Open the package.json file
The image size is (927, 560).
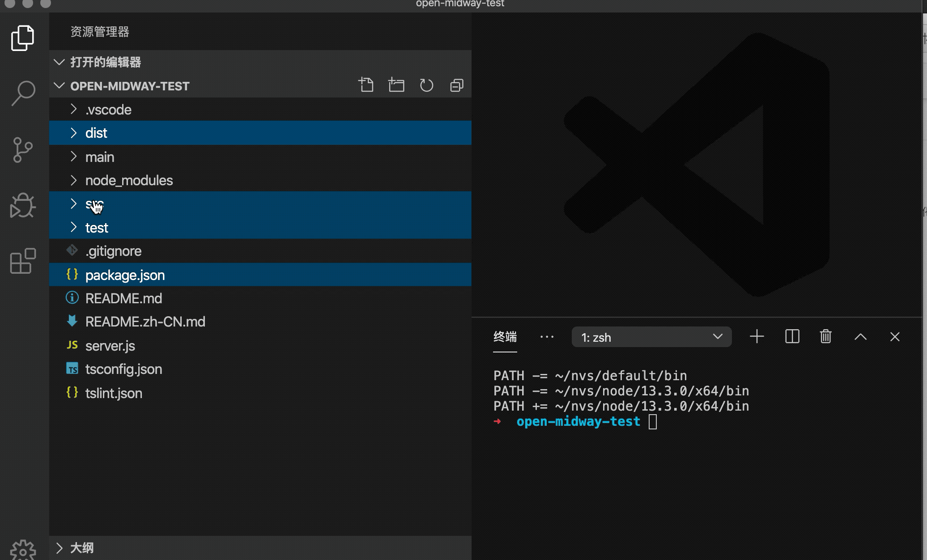pos(260,275)
